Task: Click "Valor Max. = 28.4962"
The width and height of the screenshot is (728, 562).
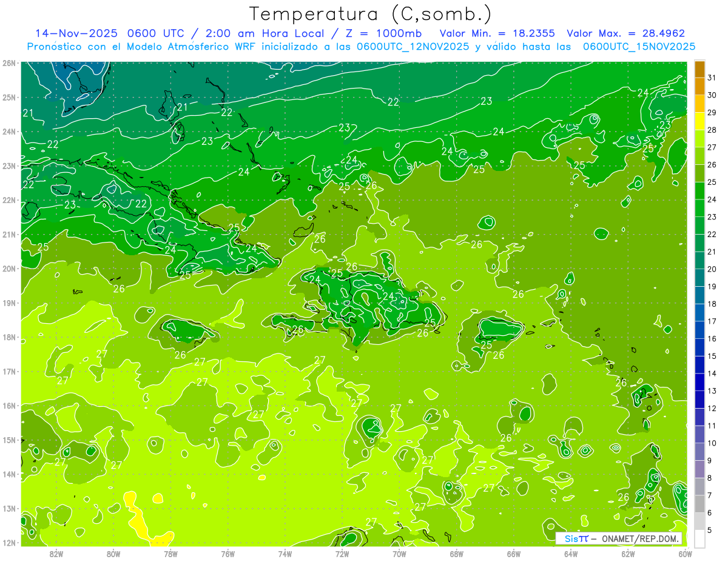Action: pyautogui.click(x=626, y=33)
